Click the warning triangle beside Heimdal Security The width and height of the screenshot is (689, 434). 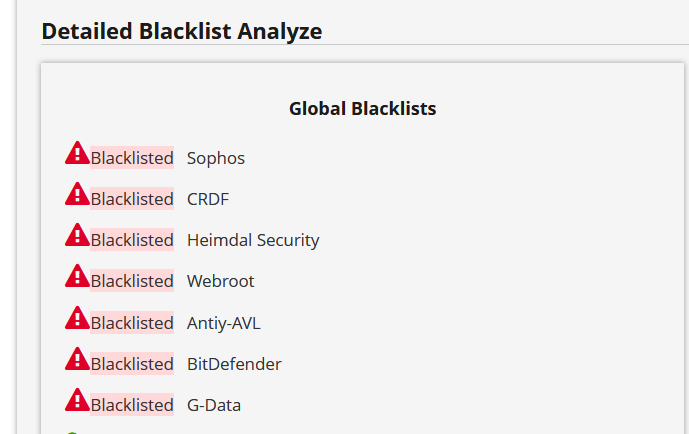[77, 235]
